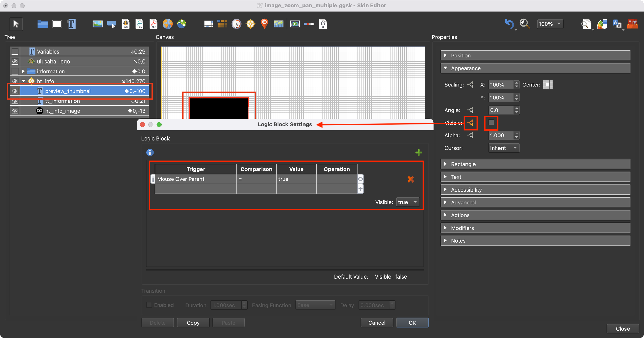Click the Cancel button
The image size is (644, 338).
tap(377, 323)
